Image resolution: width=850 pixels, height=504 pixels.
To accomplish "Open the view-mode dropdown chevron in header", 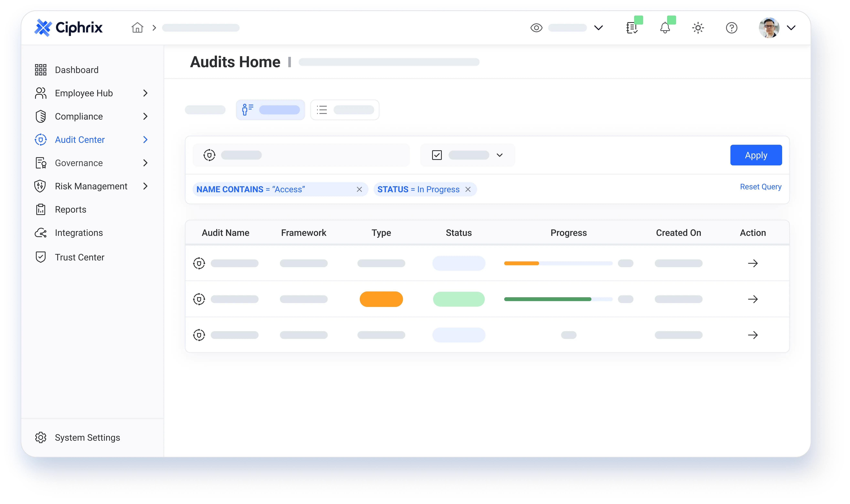I will point(598,28).
